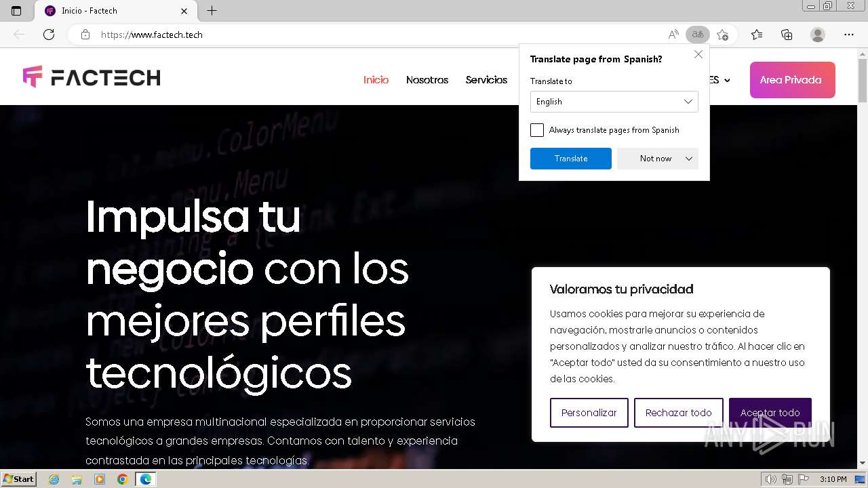Launch Chrome from the taskbar
Screen dimensions: 868x488
tap(123, 479)
